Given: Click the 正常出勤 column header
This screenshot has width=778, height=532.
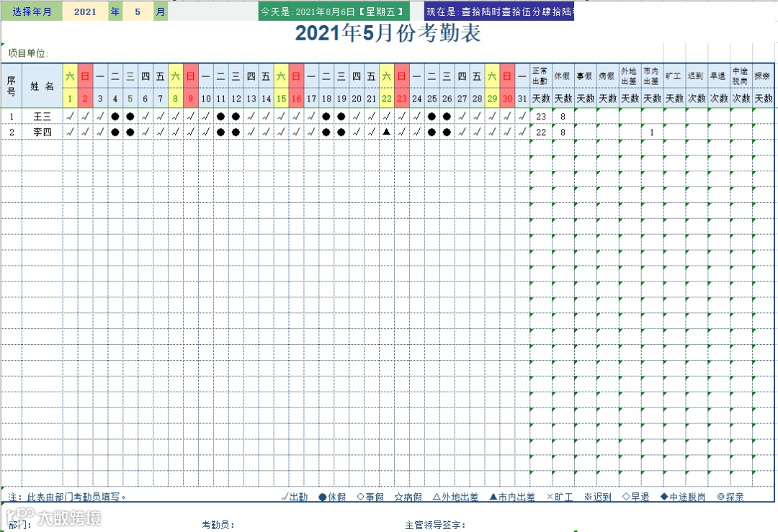Looking at the screenshot, I should (541, 76).
